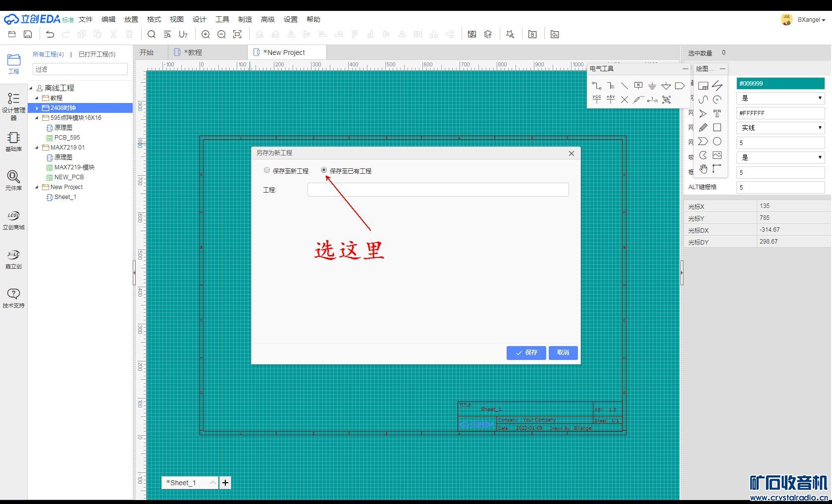
Task: Click 取消 to cancel saving
Action: 563,353
